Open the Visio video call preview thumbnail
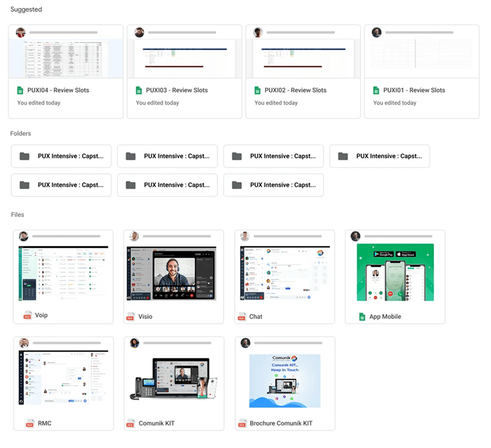 click(171, 273)
